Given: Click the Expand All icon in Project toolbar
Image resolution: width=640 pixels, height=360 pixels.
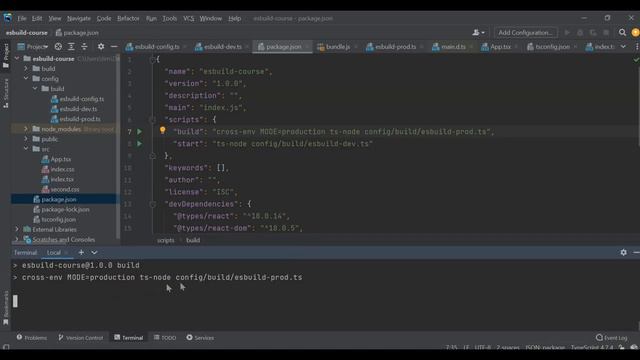Looking at the screenshot, I should click(71, 47).
